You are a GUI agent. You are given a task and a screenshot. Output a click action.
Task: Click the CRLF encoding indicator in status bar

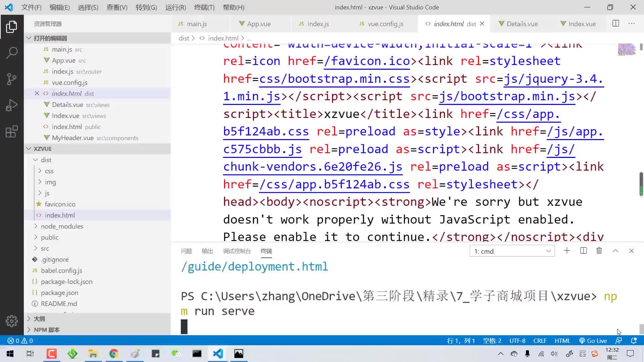point(540,340)
